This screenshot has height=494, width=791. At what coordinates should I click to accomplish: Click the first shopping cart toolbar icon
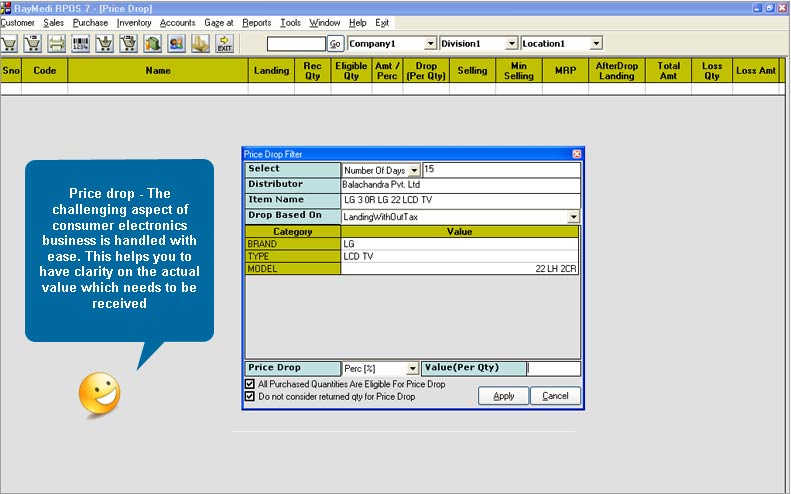(10, 44)
